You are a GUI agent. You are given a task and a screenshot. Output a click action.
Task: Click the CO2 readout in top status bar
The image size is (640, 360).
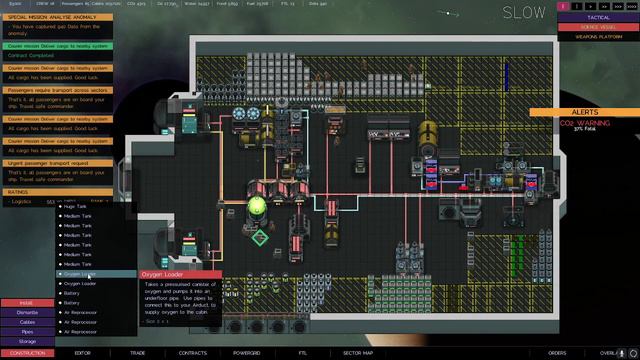point(136,4)
